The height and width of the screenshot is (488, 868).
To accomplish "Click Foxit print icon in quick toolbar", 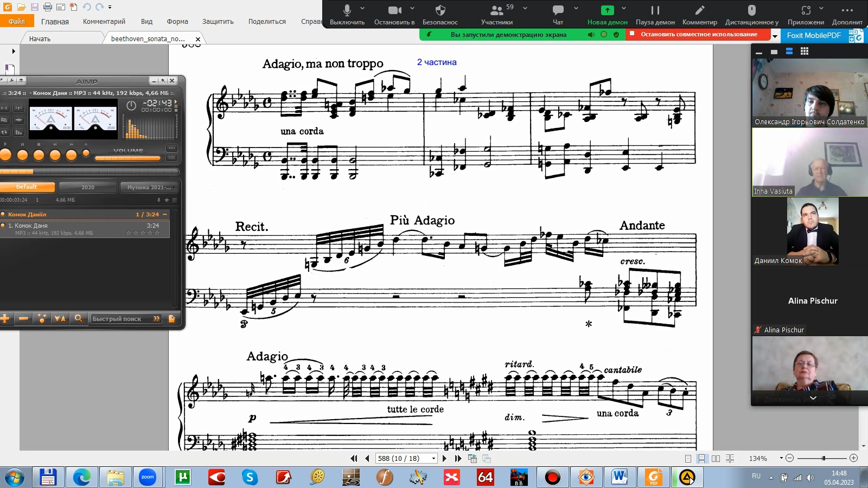I will click(x=47, y=7).
